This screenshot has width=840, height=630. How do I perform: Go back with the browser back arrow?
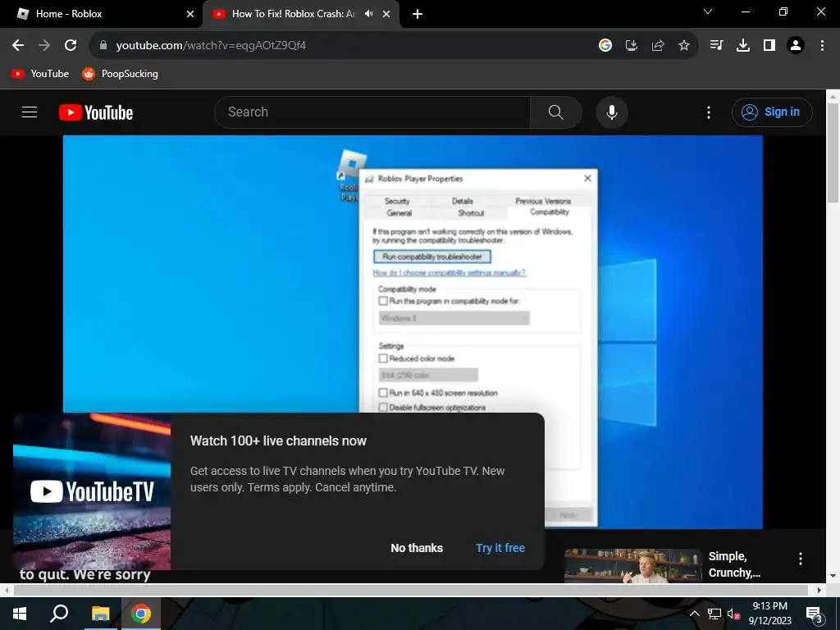coord(18,46)
